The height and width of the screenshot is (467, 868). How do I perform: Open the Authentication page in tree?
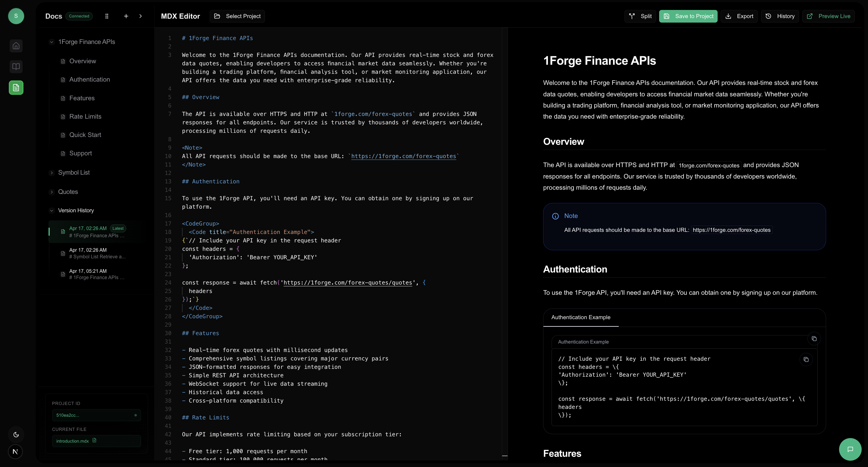[90, 79]
